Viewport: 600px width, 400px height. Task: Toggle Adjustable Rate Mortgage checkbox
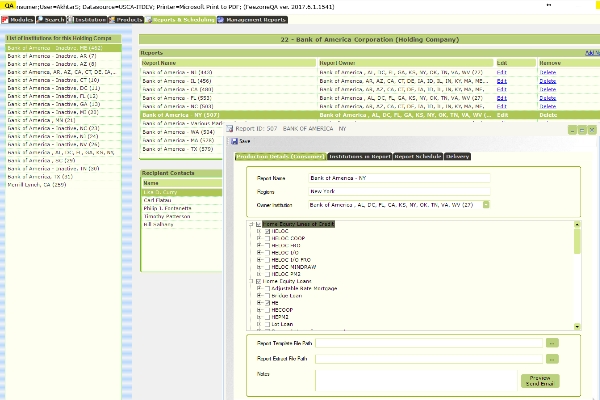click(x=267, y=289)
